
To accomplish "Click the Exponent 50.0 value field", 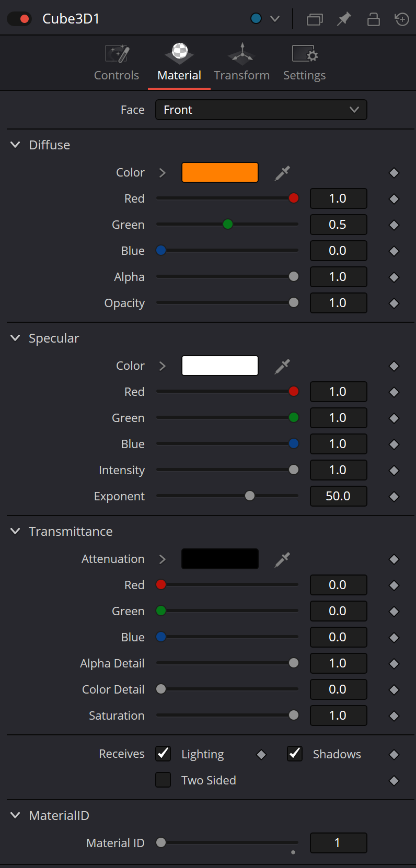I will tap(339, 496).
